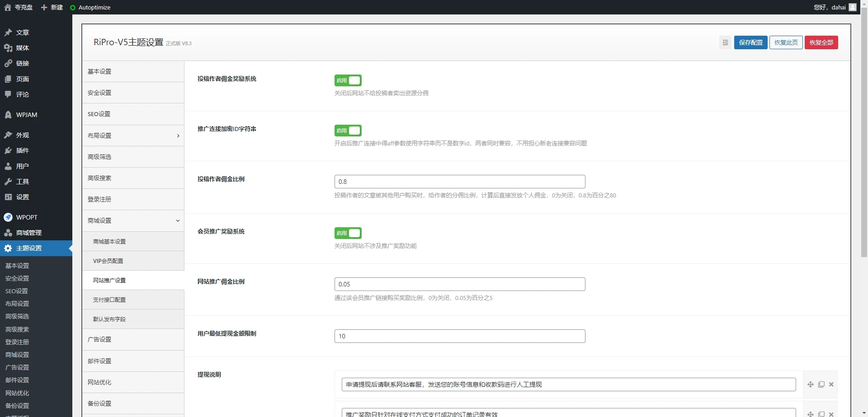Collapse the 商城设置 section arrow
Viewport: 868px width, 417px height.
coord(178,220)
